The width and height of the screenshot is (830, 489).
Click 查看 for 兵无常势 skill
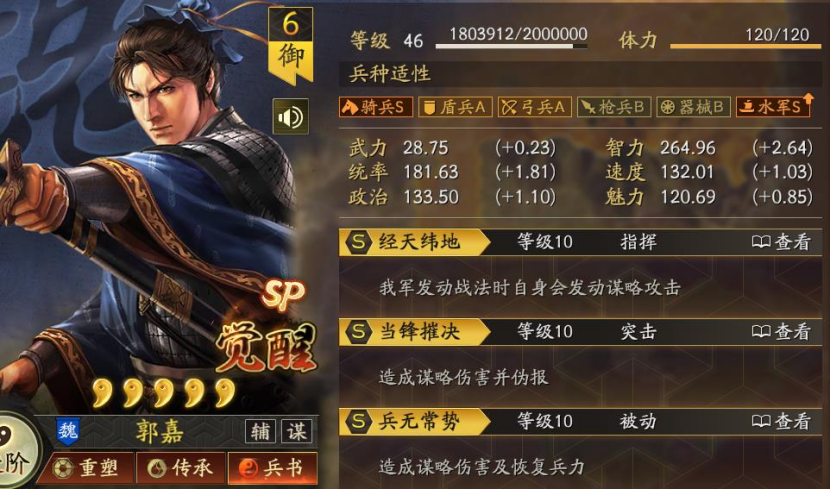[x=781, y=422]
